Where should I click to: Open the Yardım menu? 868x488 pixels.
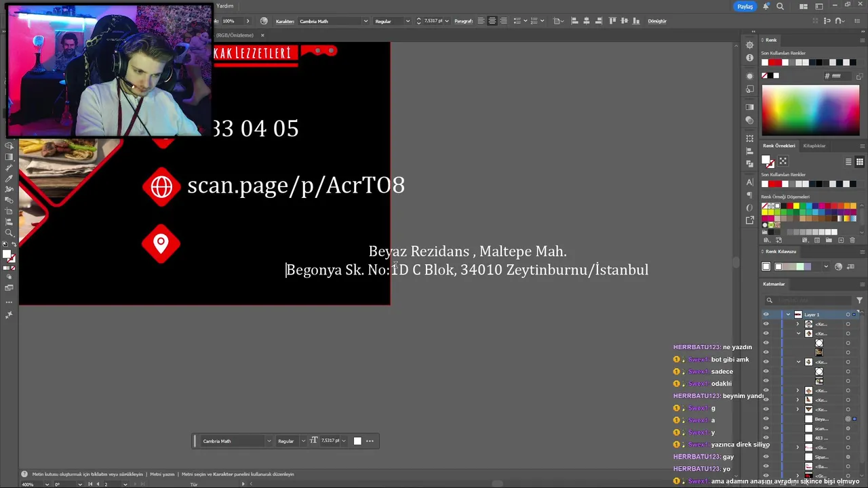coord(224,5)
